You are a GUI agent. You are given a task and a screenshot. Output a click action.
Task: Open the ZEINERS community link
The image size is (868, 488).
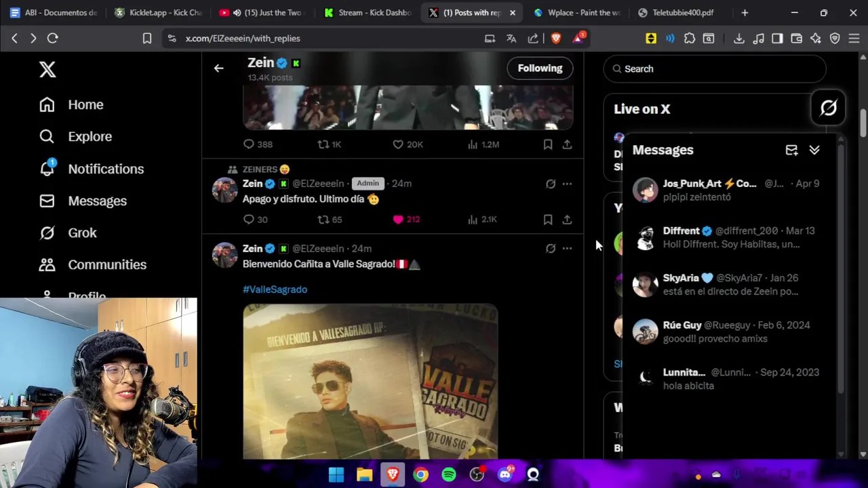coord(265,169)
